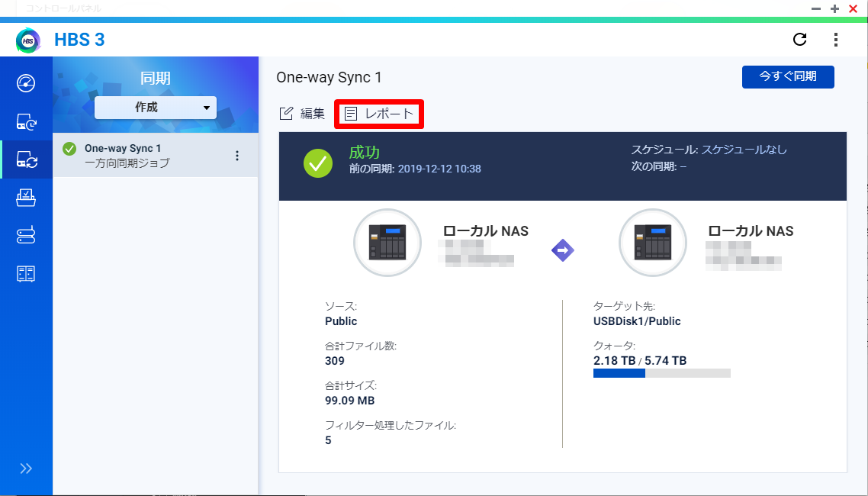Click the target ローカル NAS device image
Viewport: 868px width, 496px height.
(x=653, y=243)
